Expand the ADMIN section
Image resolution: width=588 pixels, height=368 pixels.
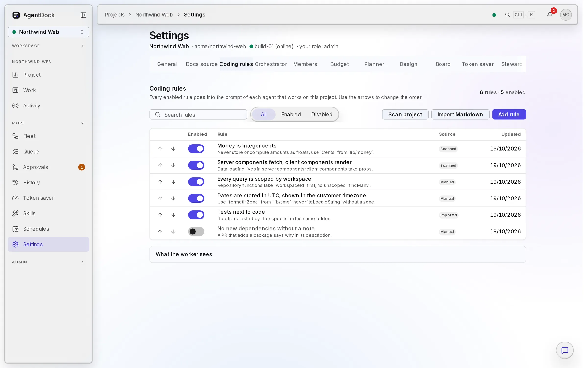(49, 262)
